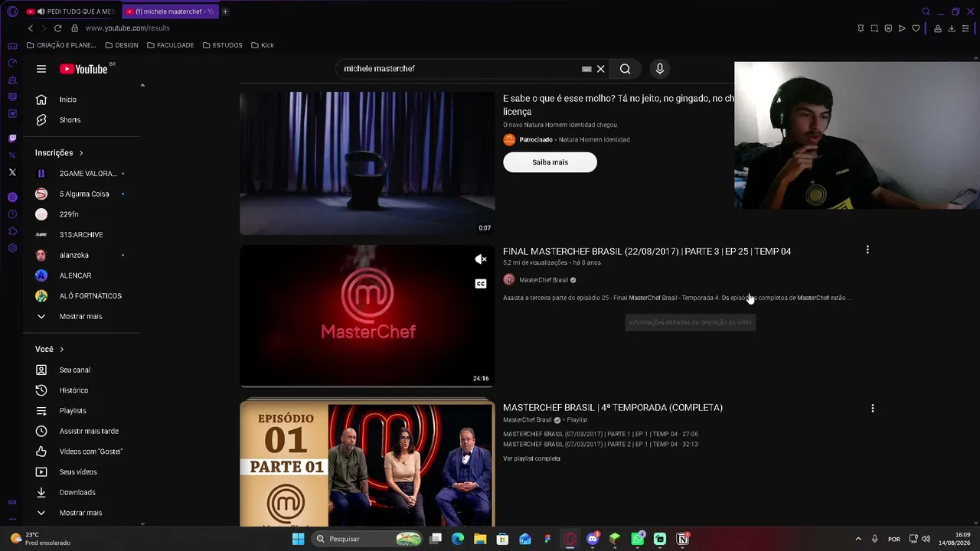
Task: Add page to bookmarks with heart icon
Action: click(x=916, y=28)
